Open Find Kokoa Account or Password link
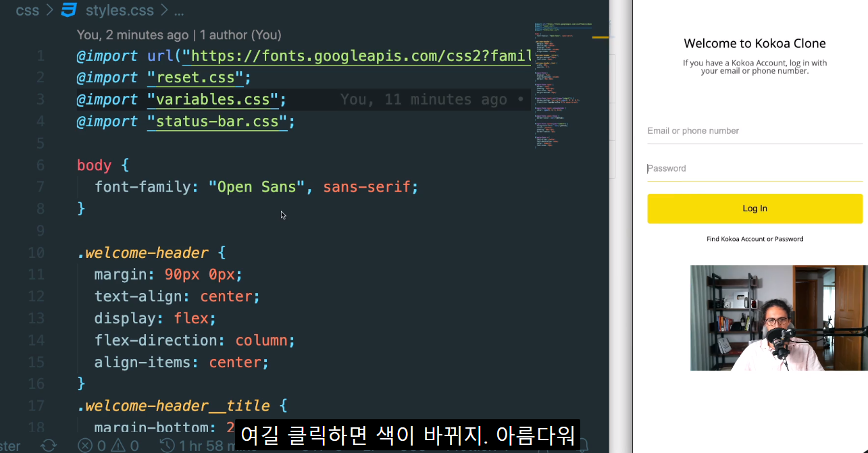The width and height of the screenshot is (868, 453). [755, 239]
